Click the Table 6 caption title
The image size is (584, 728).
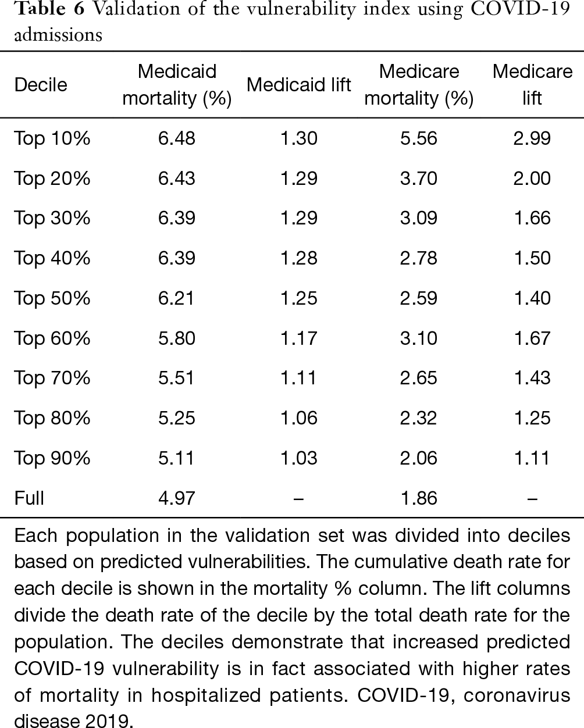click(x=292, y=22)
